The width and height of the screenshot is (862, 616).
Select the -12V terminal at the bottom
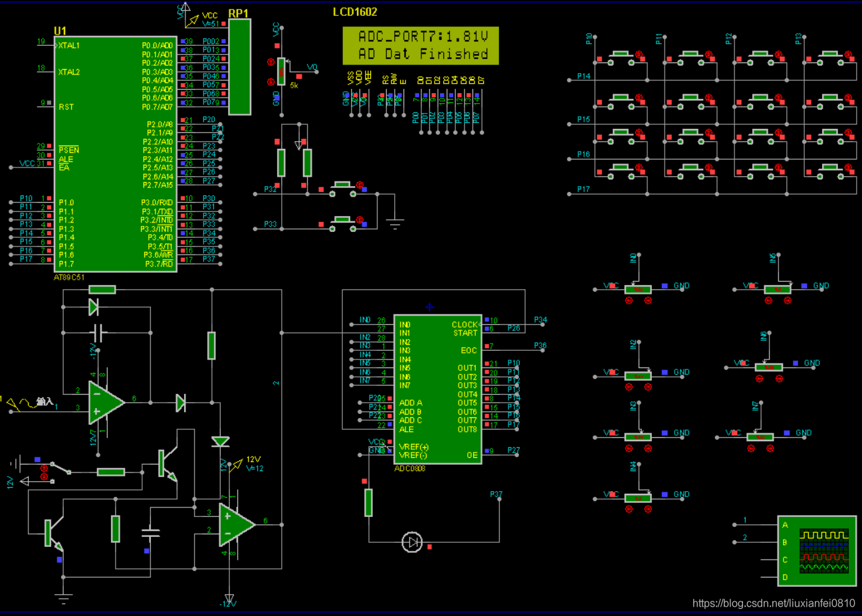[229, 599]
